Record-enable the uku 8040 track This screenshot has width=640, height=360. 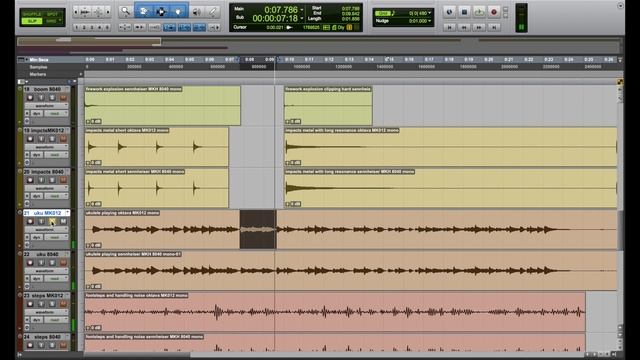[30, 262]
